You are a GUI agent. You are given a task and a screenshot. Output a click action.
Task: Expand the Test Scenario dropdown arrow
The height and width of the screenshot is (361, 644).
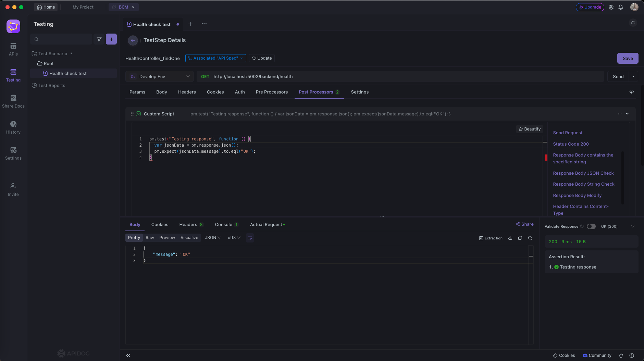(x=71, y=53)
